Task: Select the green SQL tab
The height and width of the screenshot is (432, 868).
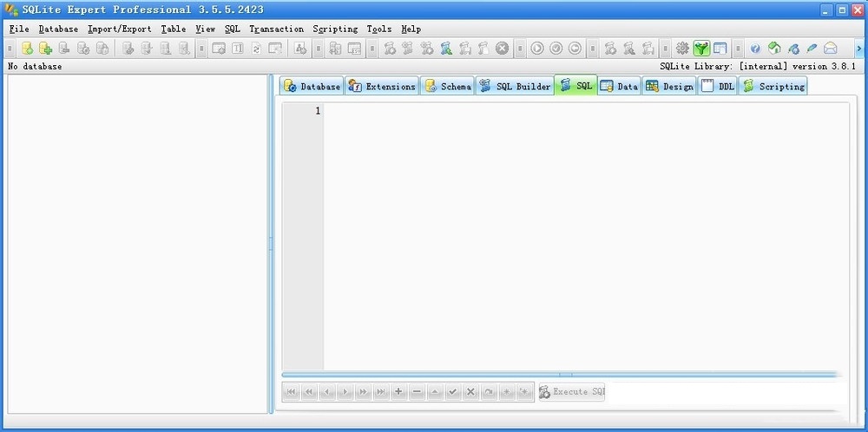Action: coord(575,86)
